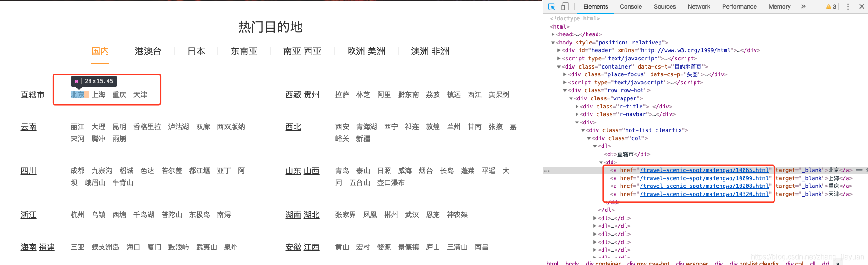Collapse the div class="container" node
868x265 pixels.
coord(559,67)
